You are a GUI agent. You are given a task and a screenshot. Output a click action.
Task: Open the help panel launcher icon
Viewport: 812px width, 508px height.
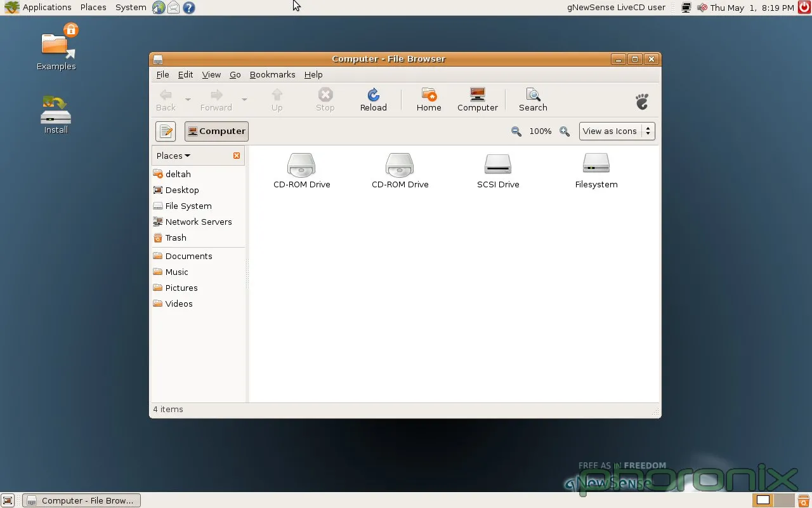coord(188,8)
